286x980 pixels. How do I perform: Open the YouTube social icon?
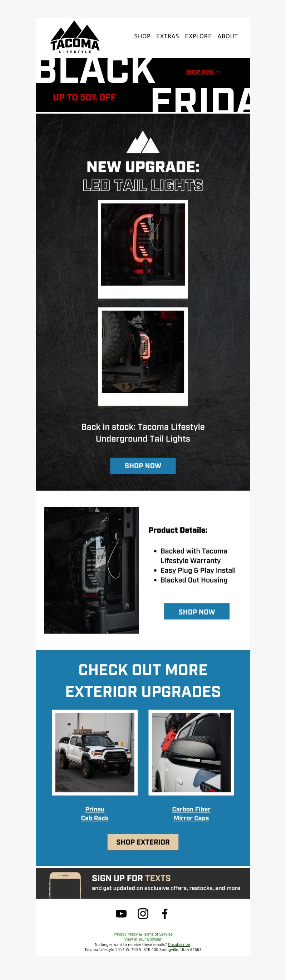[121, 913]
